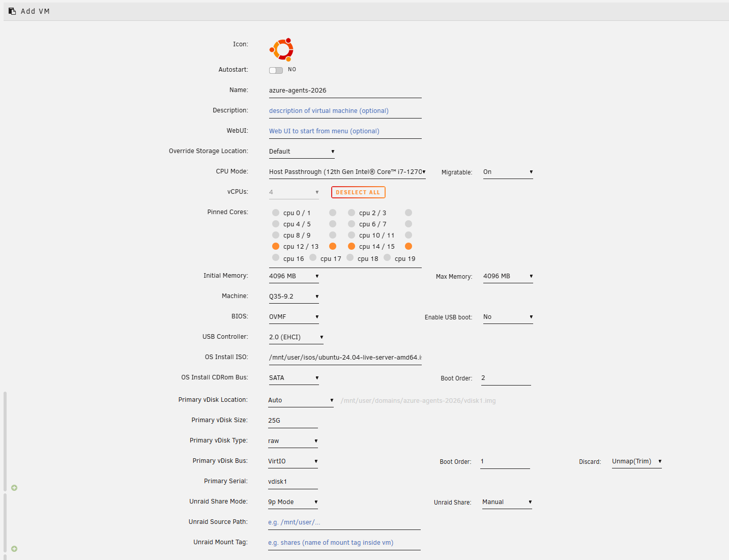This screenshot has width=729, height=560.
Task: Select the cpu 0 pinned core
Action: [x=276, y=213]
